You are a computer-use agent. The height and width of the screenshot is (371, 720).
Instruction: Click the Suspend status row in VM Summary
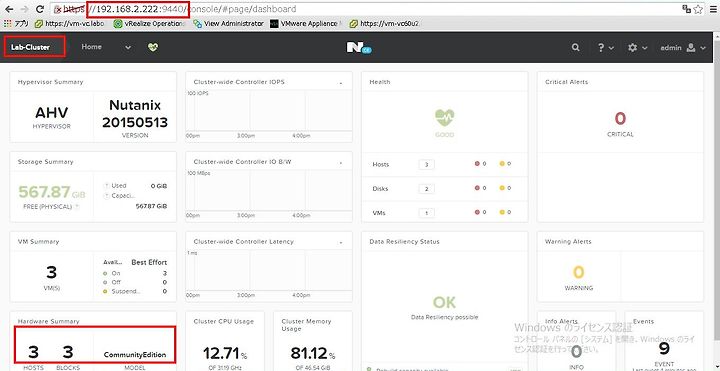coord(135,292)
